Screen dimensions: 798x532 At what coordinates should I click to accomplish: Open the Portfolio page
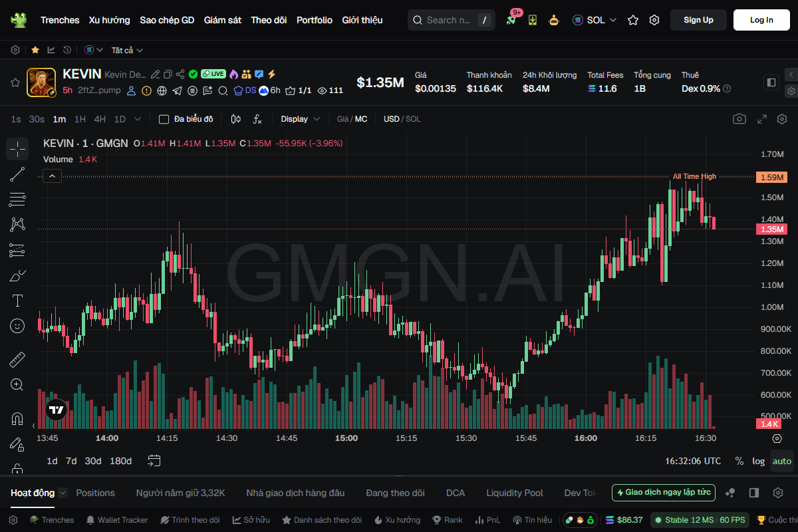[x=315, y=20]
